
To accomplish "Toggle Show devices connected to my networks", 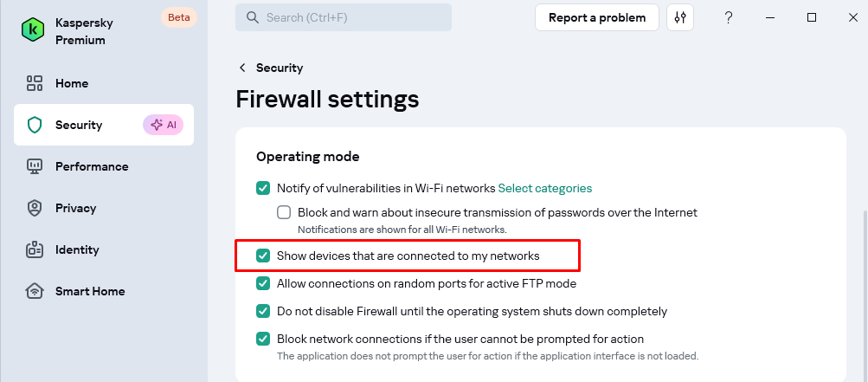I will point(263,256).
